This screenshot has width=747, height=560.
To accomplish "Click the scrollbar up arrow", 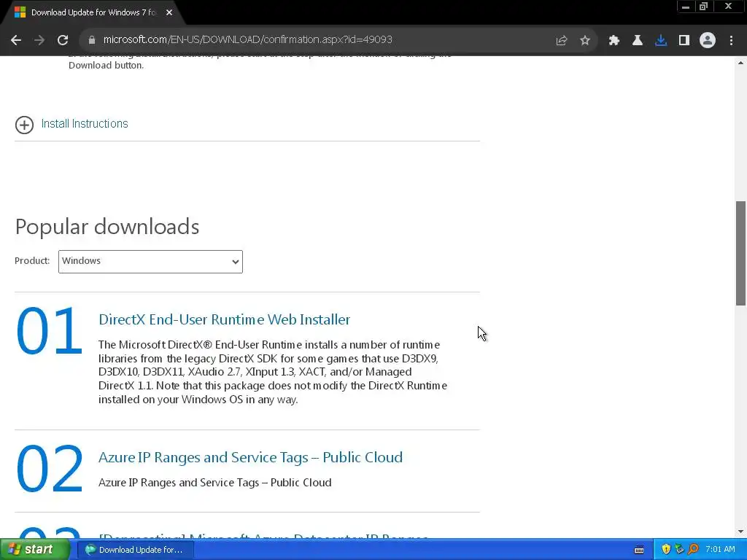I will (741, 63).
